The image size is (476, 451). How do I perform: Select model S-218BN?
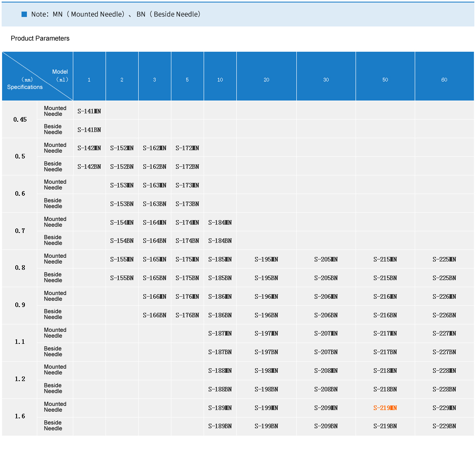385,389
